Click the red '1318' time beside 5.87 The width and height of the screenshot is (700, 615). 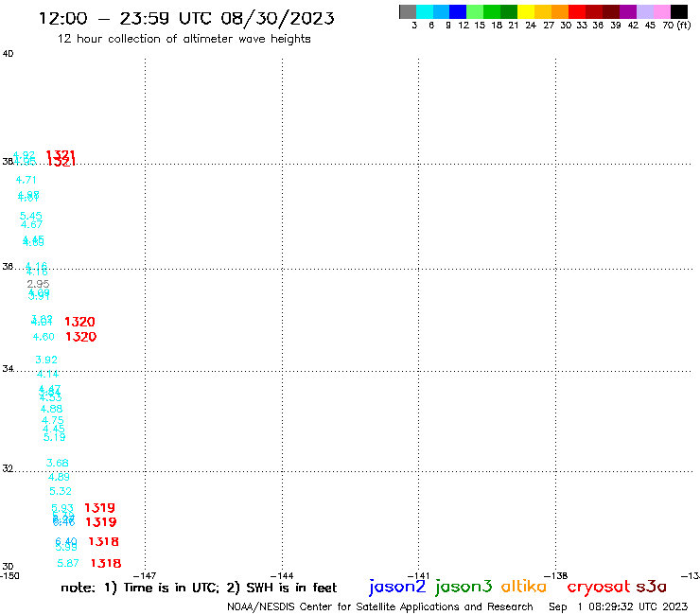[106, 563]
